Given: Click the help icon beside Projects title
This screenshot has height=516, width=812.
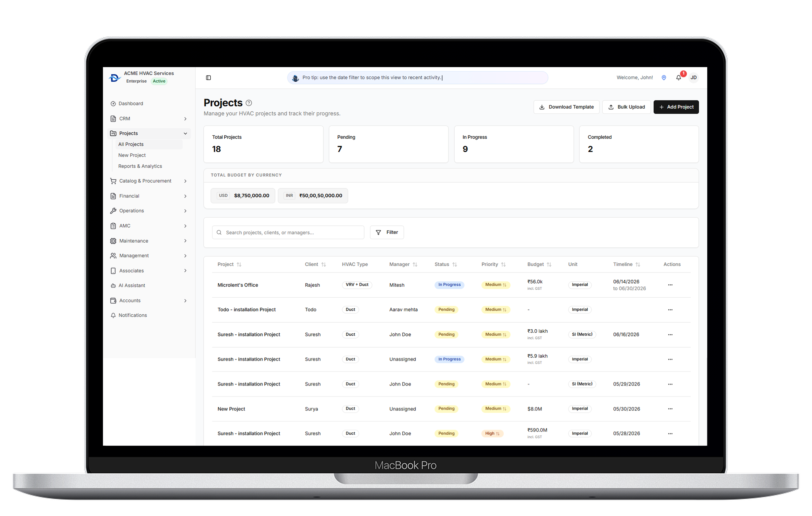Looking at the screenshot, I should (249, 103).
